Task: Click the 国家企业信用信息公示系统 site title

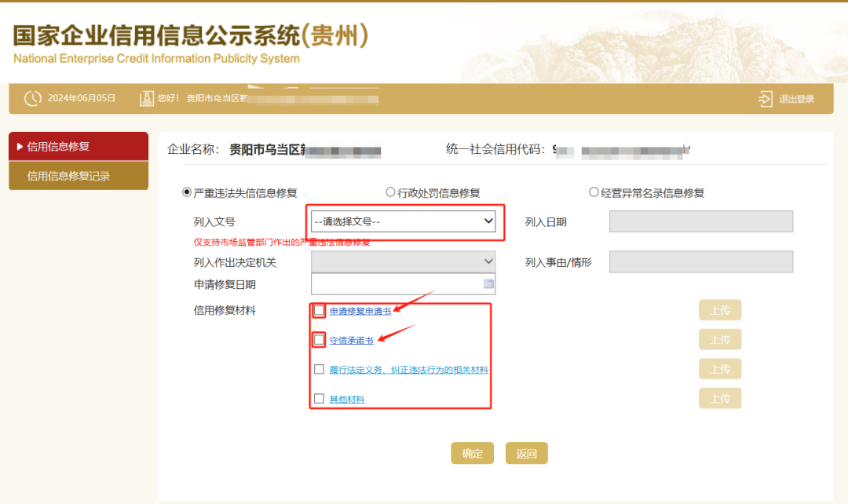Action: [190, 35]
